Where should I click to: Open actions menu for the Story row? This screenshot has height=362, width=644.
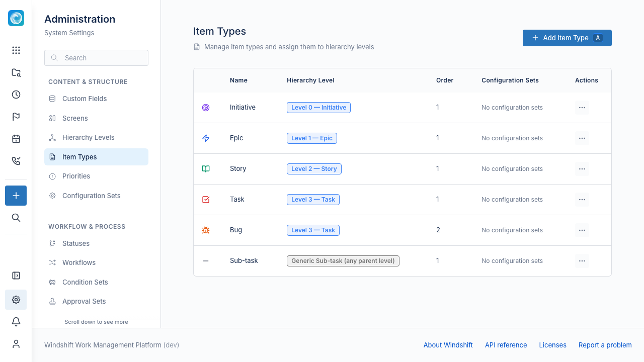pos(582,169)
